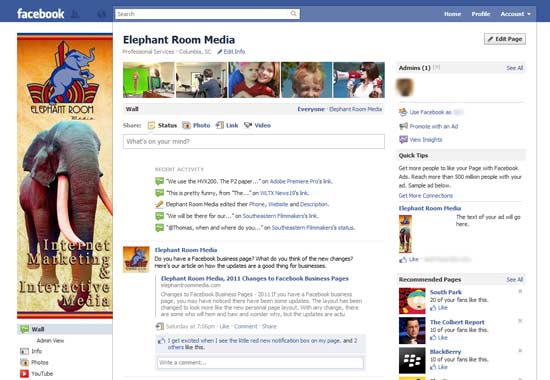Click the admin profile picture
Image resolution: width=550 pixels, height=380 pixels.
[x=405, y=87]
